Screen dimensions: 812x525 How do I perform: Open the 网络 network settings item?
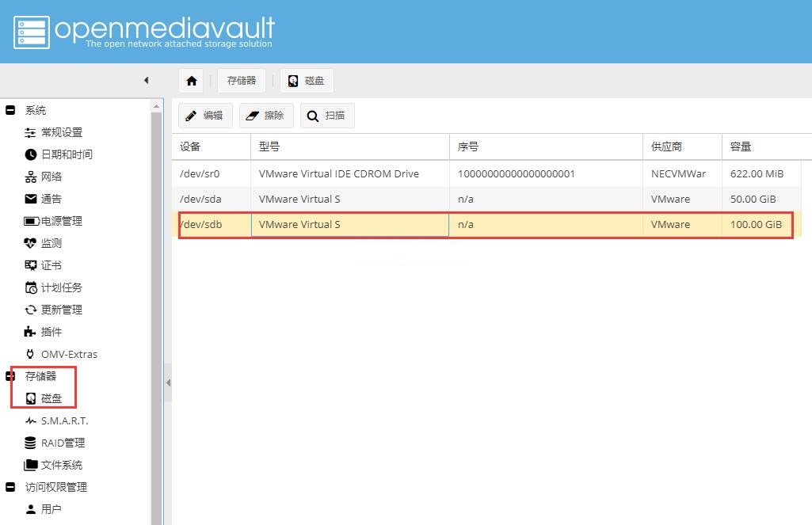click(x=51, y=177)
